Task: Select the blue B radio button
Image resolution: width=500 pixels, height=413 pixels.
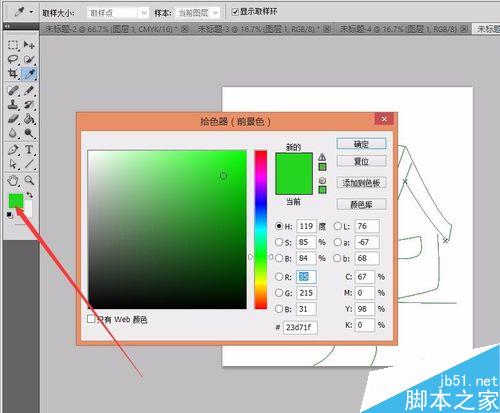Action: [279, 309]
